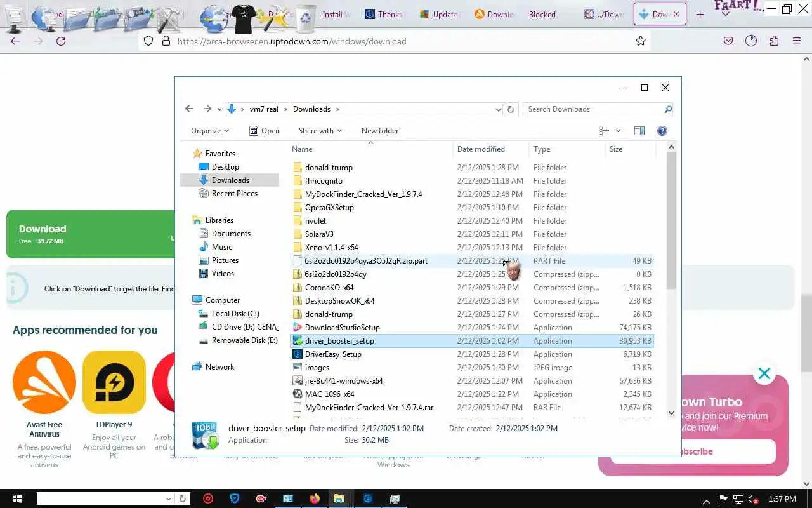Click the jre-8u441-windows-x64 installer icon

[x=298, y=381]
